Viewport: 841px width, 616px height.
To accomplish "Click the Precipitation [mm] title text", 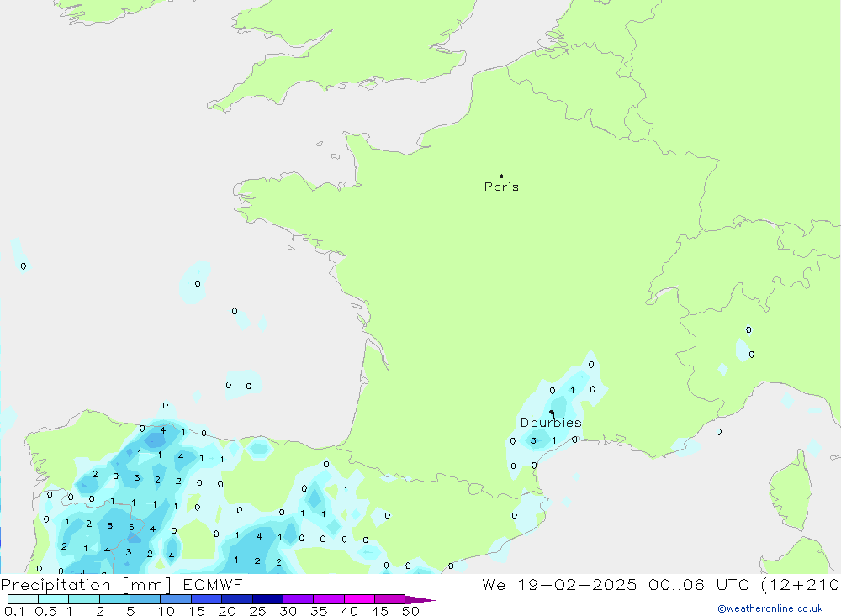I will point(86,585).
